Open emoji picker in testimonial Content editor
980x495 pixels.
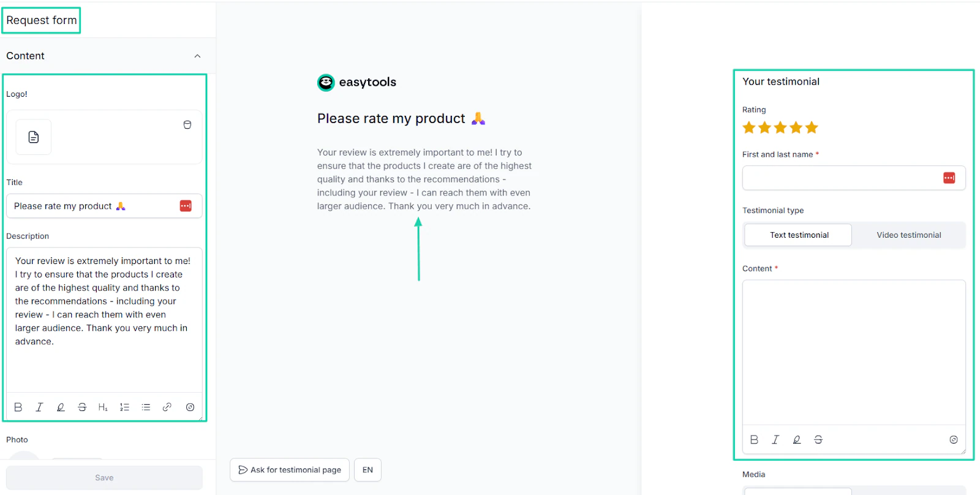pyautogui.click(x=954, y=440)
